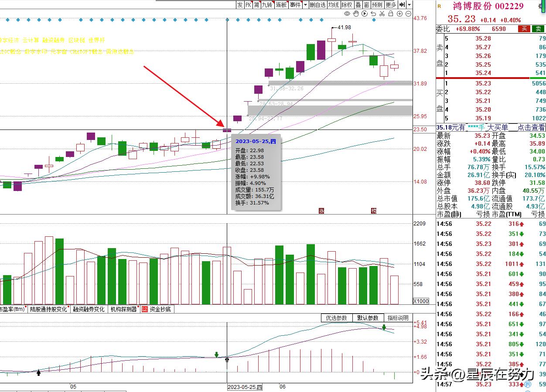Click the red 买 buy button
The width and height of the screenshot is (546, 392).
[524, 29]
